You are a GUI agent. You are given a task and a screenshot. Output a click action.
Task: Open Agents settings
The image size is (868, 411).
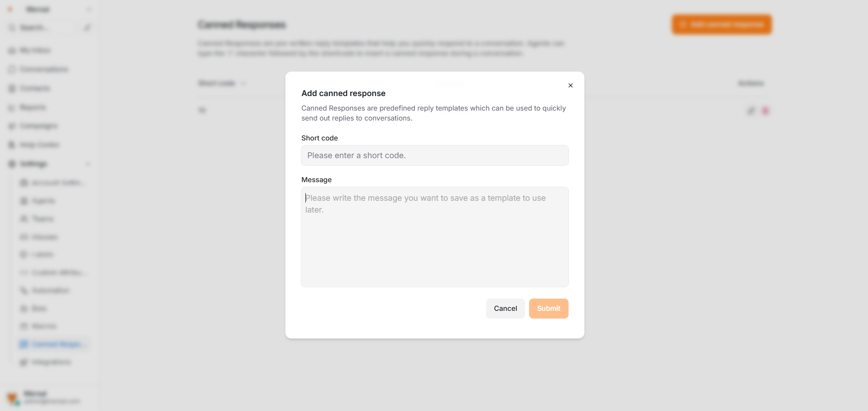[x=42, y=200]
